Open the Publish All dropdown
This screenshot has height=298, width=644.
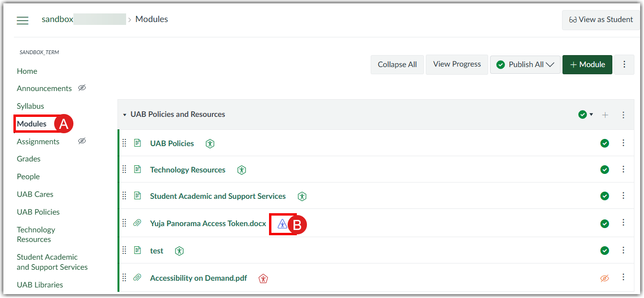525,65
